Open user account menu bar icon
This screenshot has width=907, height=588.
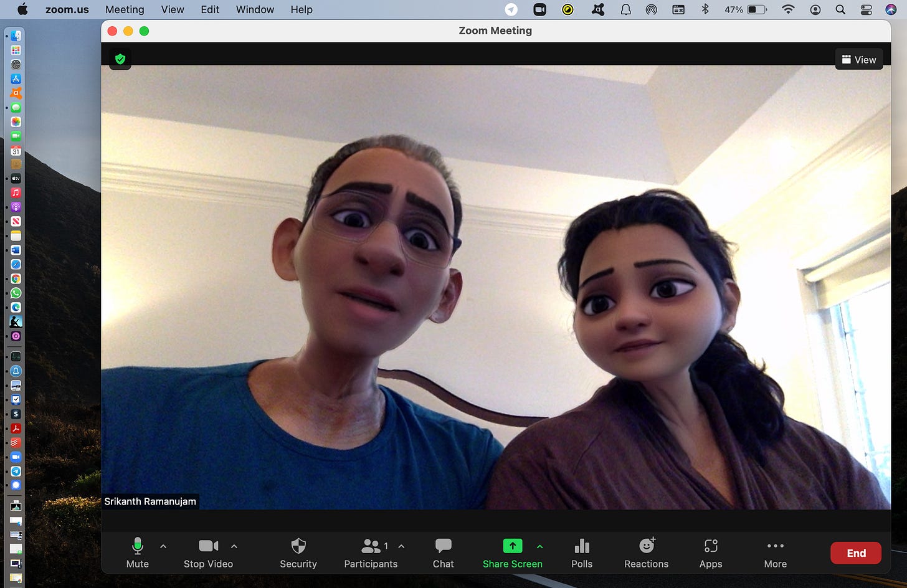pyautogui.click(x=815, y=9)
